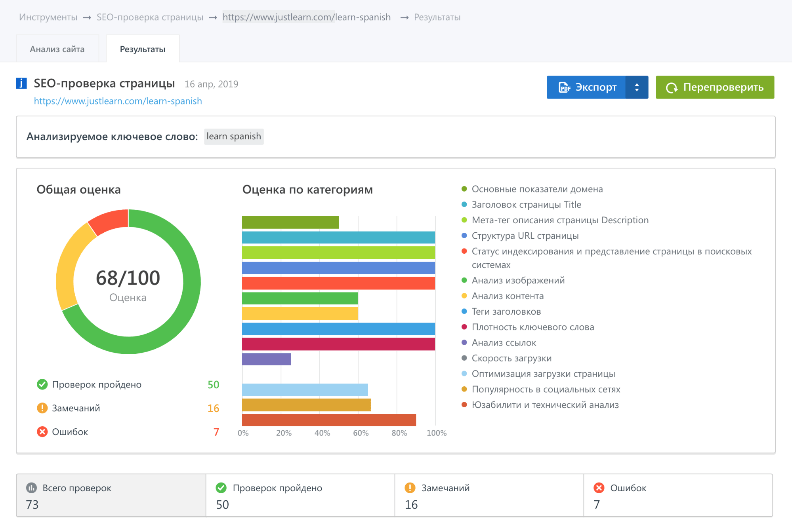Click Оптимизация загрузки страницы legend entry
The image size is (792, 532).
pos(538,374)
